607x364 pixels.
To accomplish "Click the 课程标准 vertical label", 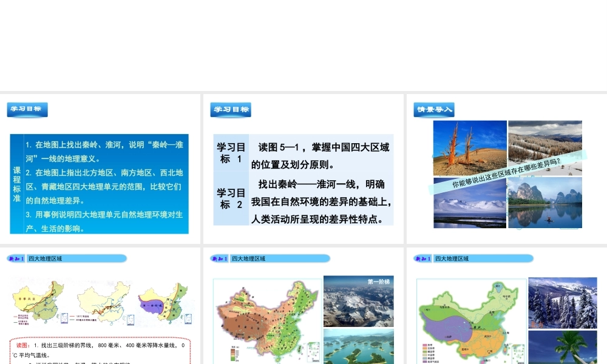I will tap(16, 184).
